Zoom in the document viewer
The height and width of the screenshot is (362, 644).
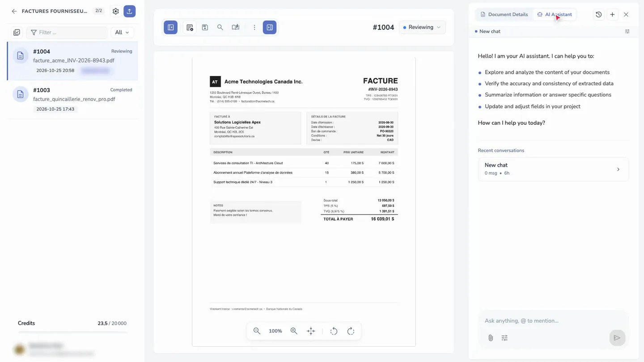pyautogui.click(x=294, y=331)
